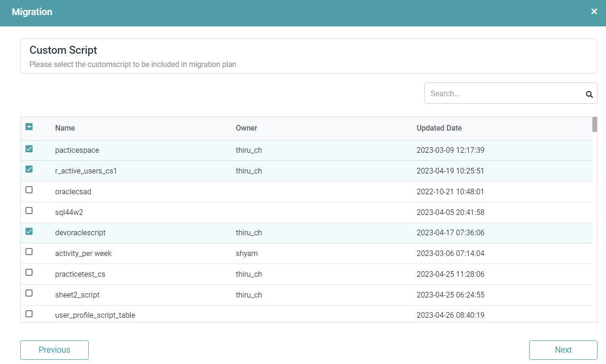Click the Name column header
The image size is (606, 364).
pyautogui.click(x=65, y=128)
